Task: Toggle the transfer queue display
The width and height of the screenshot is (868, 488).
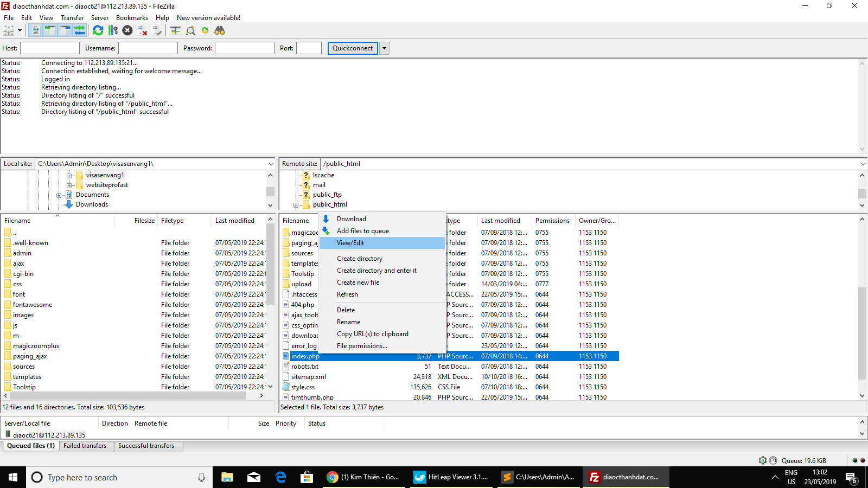Action: [x=79, y=30]
